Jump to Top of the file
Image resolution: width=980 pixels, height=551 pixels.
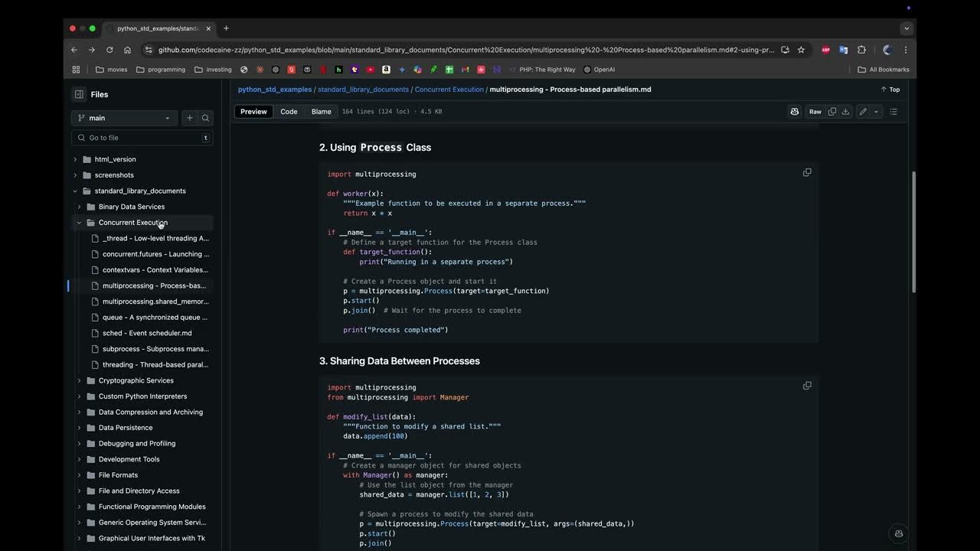click(890, 90)
